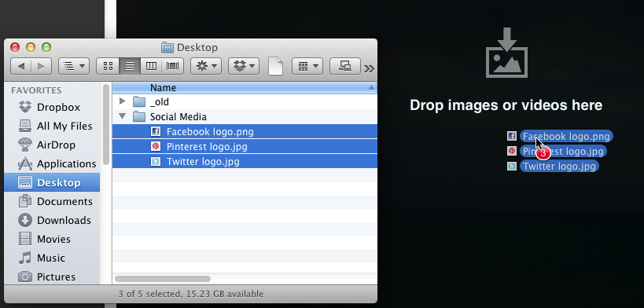
Task: Click the FAVORITES sidebar heading
Action: 36,90
